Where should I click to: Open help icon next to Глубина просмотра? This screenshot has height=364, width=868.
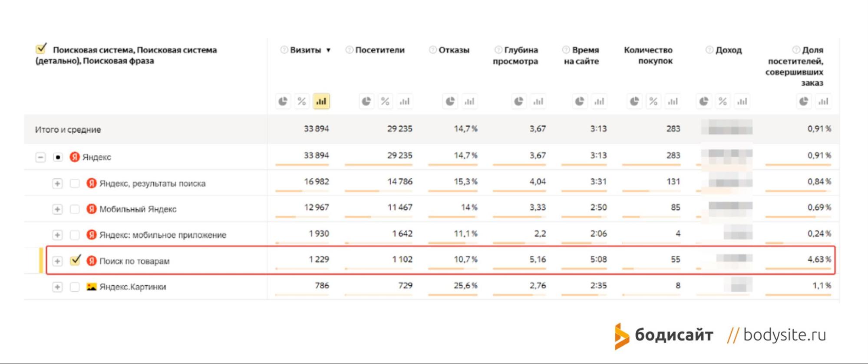click(498, 50)
